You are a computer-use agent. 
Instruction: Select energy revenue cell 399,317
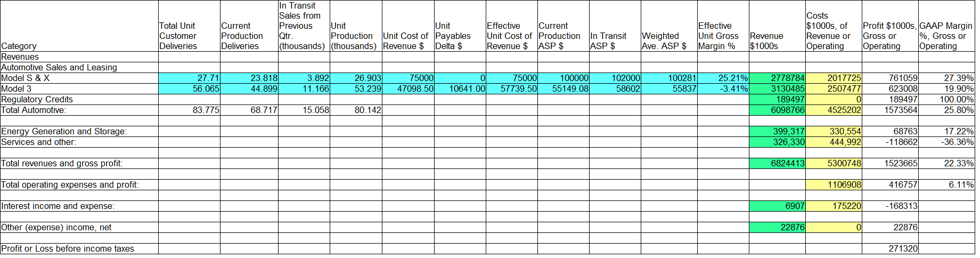click(778, 132)
